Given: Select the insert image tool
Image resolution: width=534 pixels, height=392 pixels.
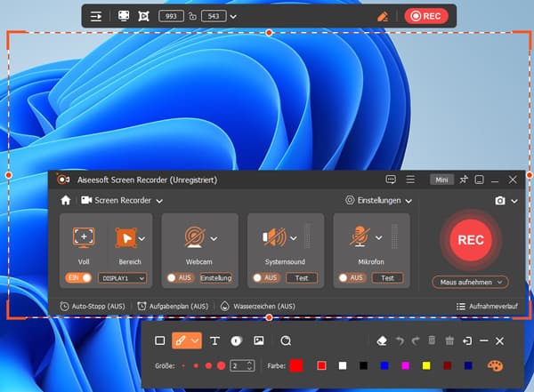Looking at the screenshot, I should pos(258,340).
